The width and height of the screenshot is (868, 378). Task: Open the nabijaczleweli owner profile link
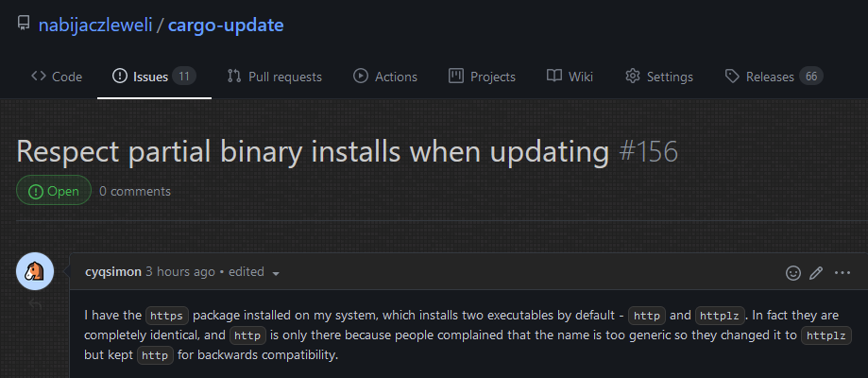pyautogui.click(x=97, y=25)
